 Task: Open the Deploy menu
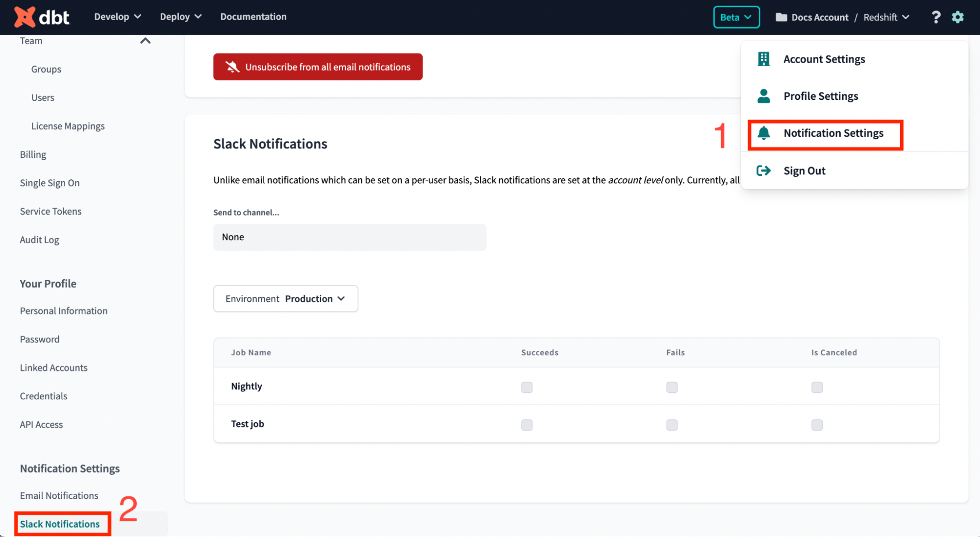pyautogui.click(x=180, y=17)
